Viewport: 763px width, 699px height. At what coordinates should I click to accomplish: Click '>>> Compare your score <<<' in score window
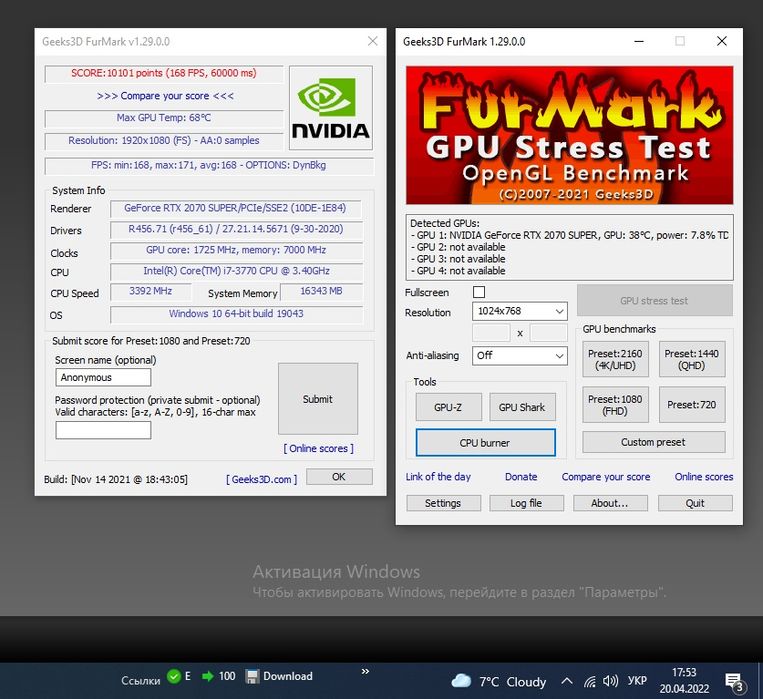165,96
